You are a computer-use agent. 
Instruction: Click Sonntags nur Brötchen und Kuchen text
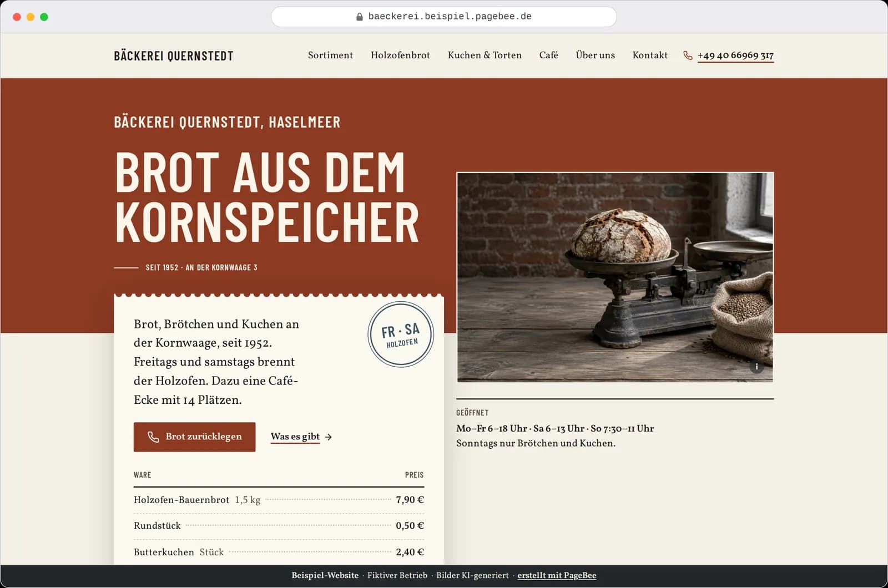(x=536, y=443)
